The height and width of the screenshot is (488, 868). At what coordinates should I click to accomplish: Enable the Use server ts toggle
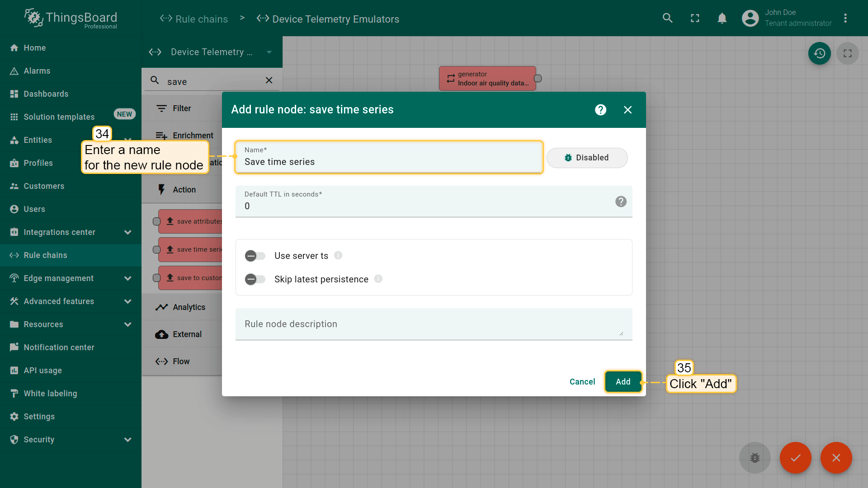click(x=255, y=256)
